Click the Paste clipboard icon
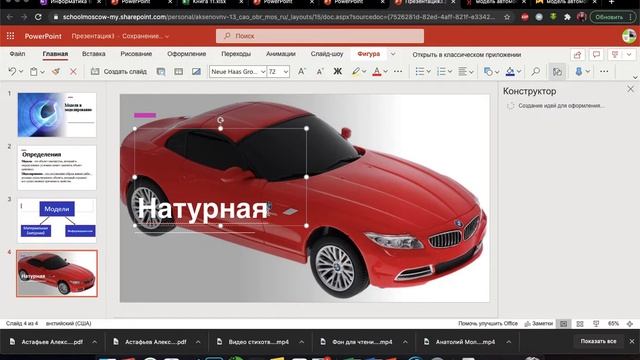Viewport: 640px width, 360px height. (x=33, y=71)
